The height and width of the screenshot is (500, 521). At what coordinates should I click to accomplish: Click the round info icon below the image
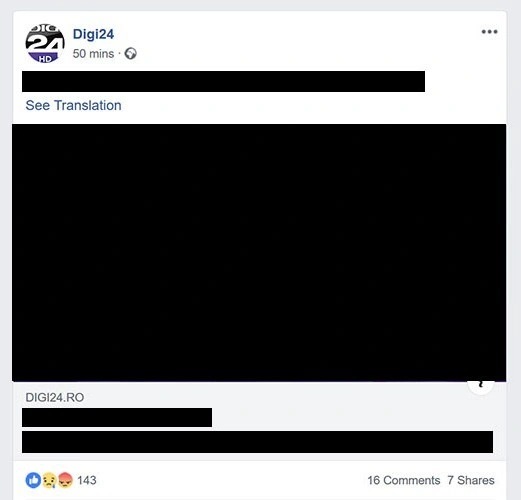[x=480, y=387]
